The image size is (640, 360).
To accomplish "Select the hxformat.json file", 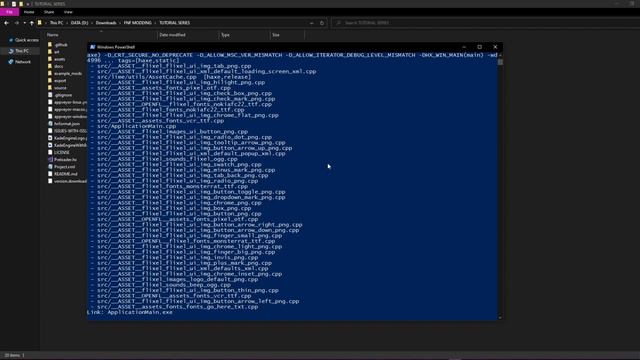I will pos(67,124).
